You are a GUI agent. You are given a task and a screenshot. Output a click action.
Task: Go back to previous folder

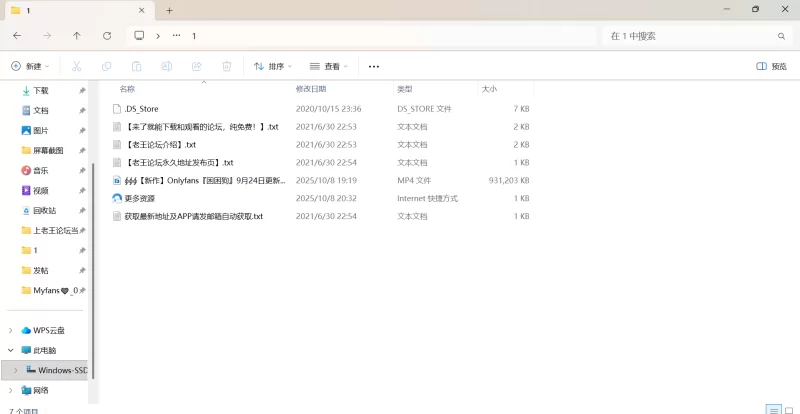coord(17,35)
